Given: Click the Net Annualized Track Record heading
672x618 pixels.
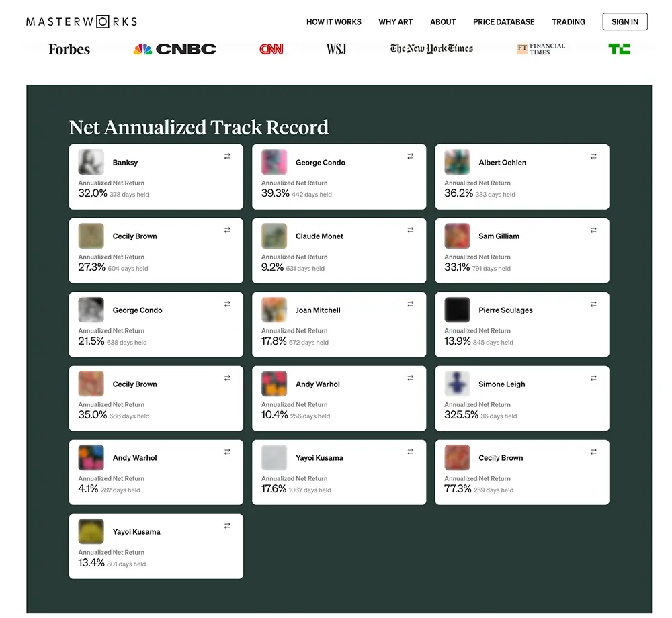Looking at the screenshot, I should (x=199, y=127).
